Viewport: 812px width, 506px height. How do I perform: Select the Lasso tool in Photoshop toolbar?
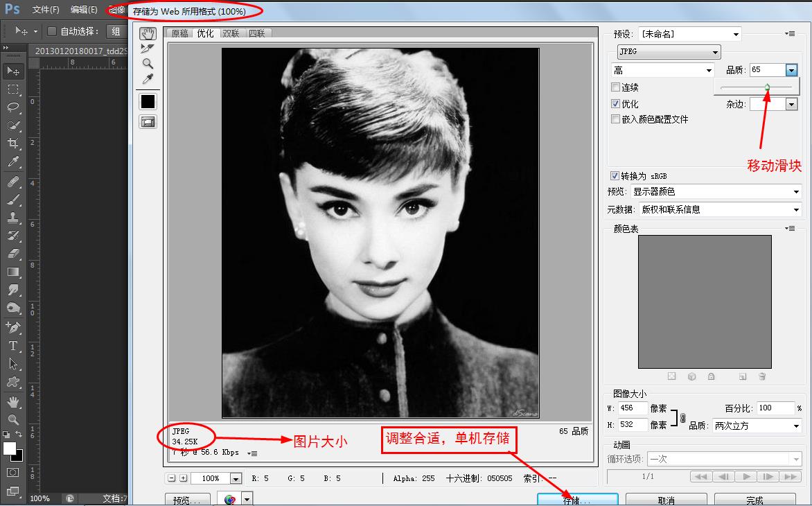(x=13, y=107)
